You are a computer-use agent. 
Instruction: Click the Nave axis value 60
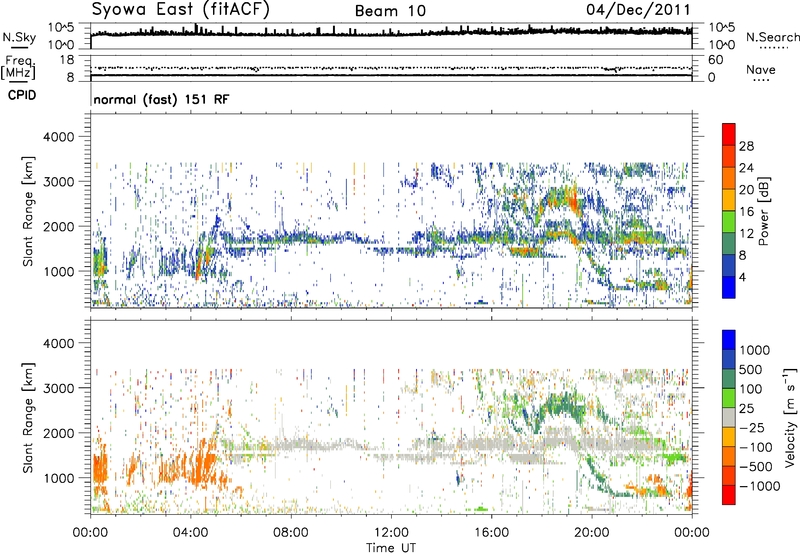tap(716, 60)
